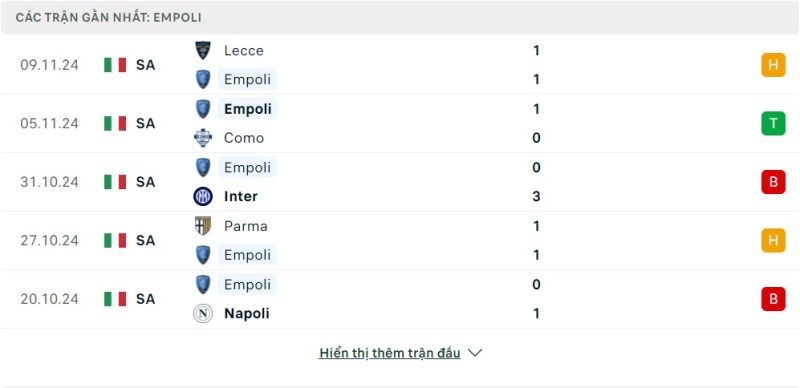
Task: Click SA league label on 31.10.24 row
Action: (x=145, y=182)
